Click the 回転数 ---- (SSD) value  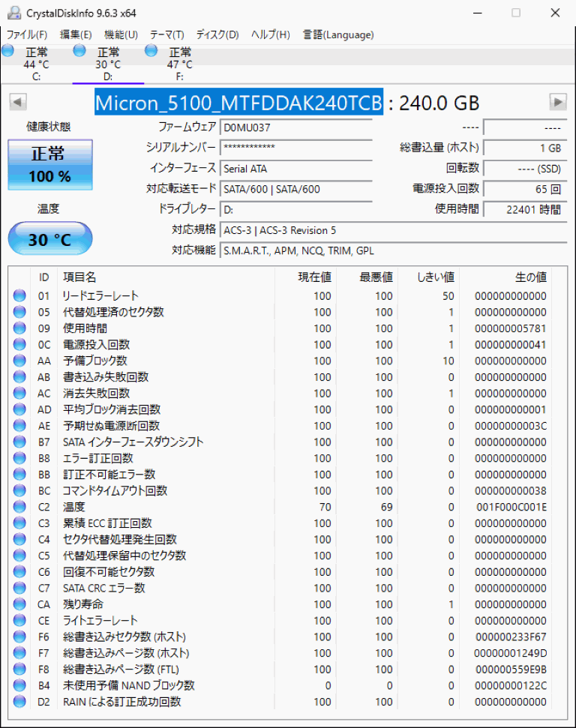pyautogui.click(x=525, y=169)
